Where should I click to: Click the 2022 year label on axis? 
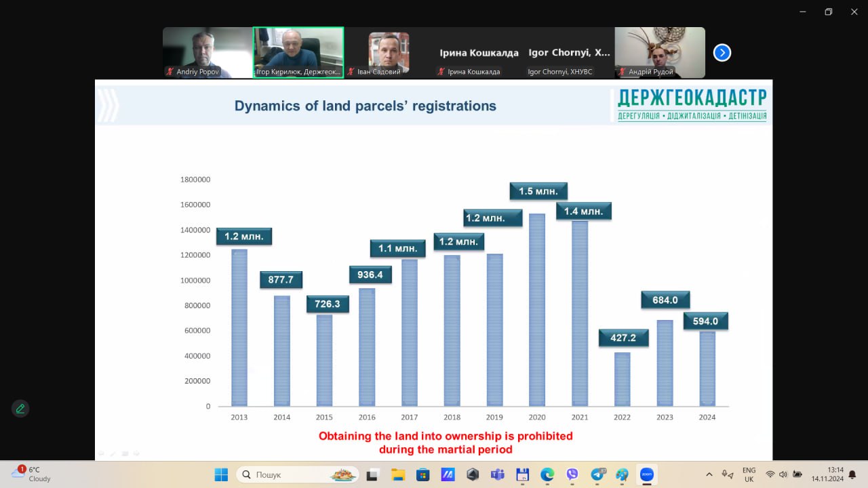point(623,418)
